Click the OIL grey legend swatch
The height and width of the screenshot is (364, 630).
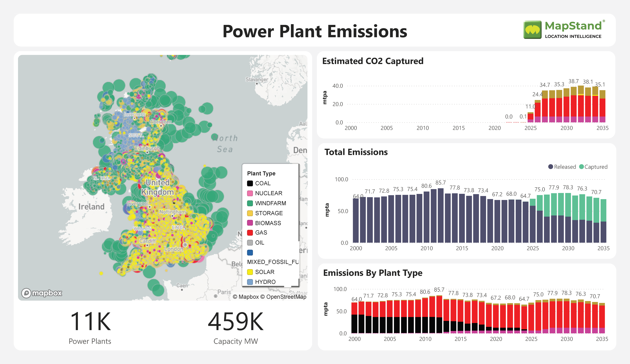250,243
